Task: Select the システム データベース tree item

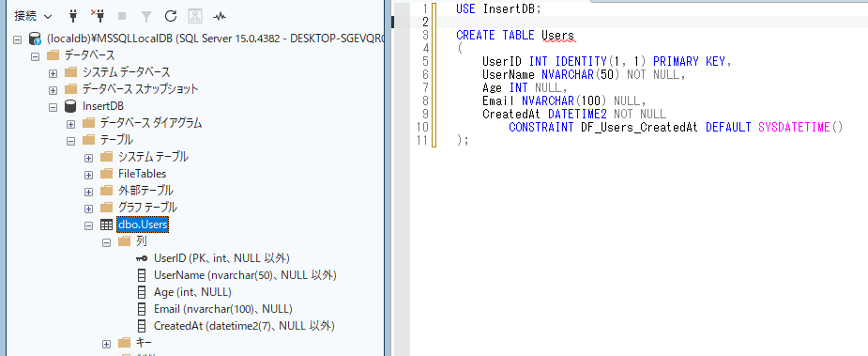Action: click(127, 72)
